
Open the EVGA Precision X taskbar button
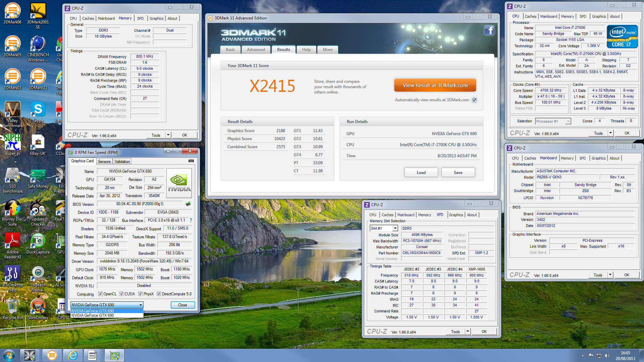[30, 355]
